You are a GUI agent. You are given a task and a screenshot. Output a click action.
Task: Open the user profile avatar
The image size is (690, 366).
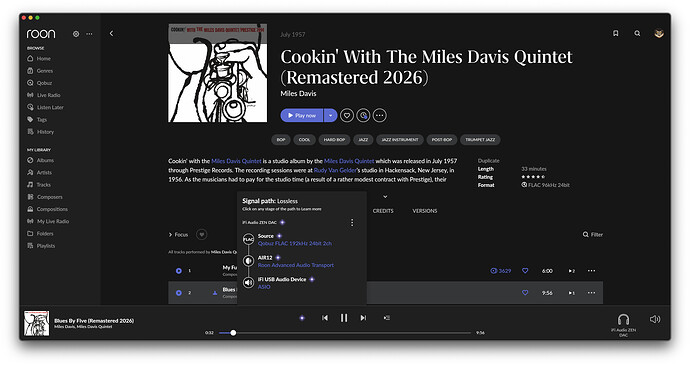(659, 33)
